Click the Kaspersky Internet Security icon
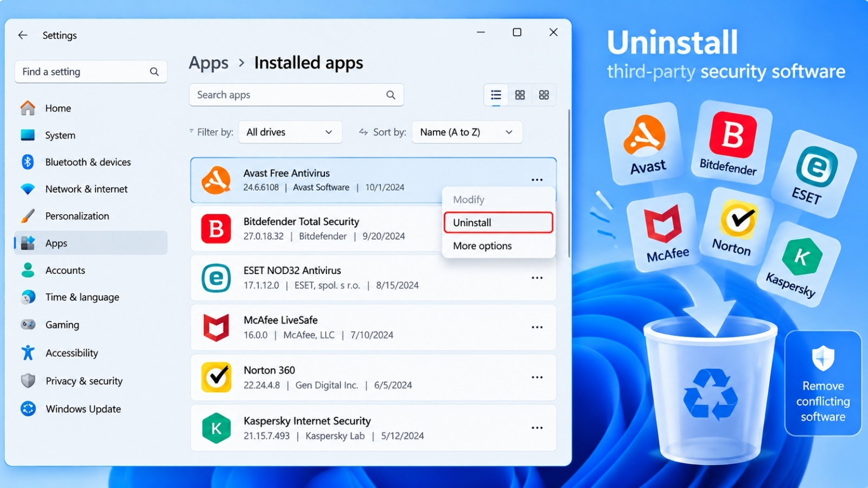The height and width of the screenshot is (488, 868). click(216, 428)
